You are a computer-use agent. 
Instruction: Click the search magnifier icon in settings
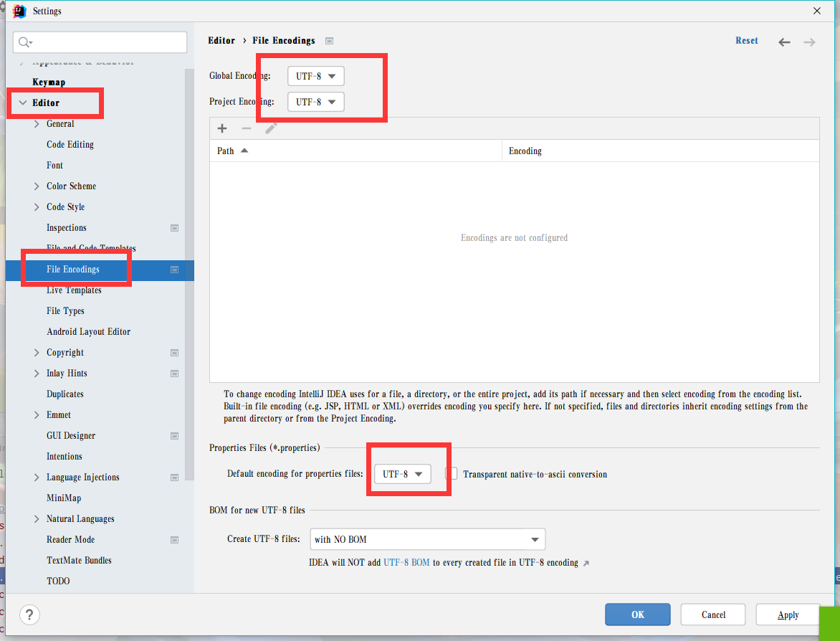[25, 42]
